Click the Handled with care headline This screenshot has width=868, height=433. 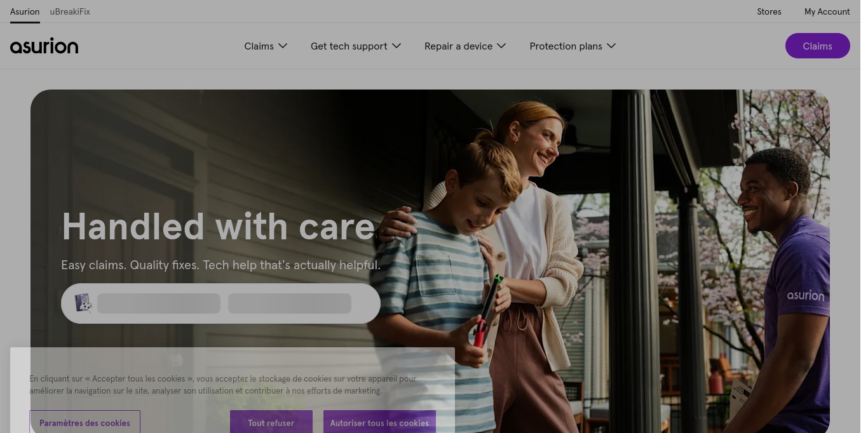pyautogui.click(x=219, y=226)
